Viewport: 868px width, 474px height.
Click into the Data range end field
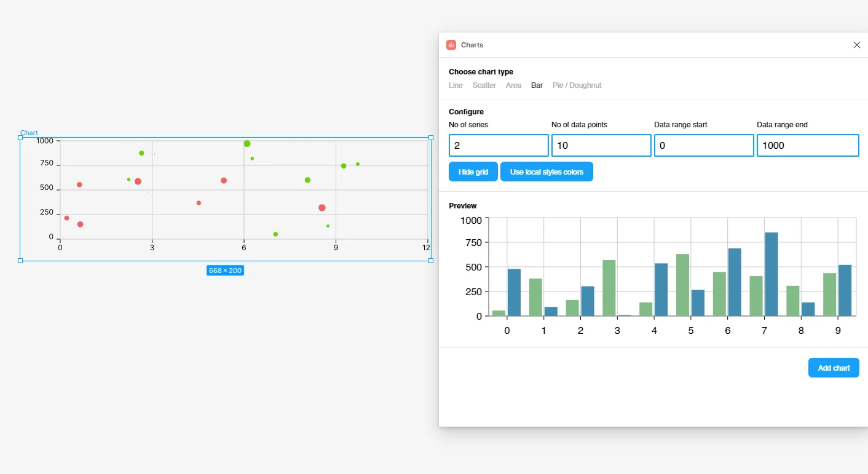(x=807, y=146)
